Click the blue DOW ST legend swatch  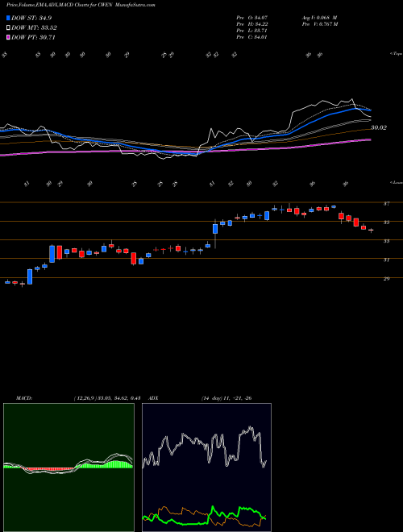tap(8, 19)
